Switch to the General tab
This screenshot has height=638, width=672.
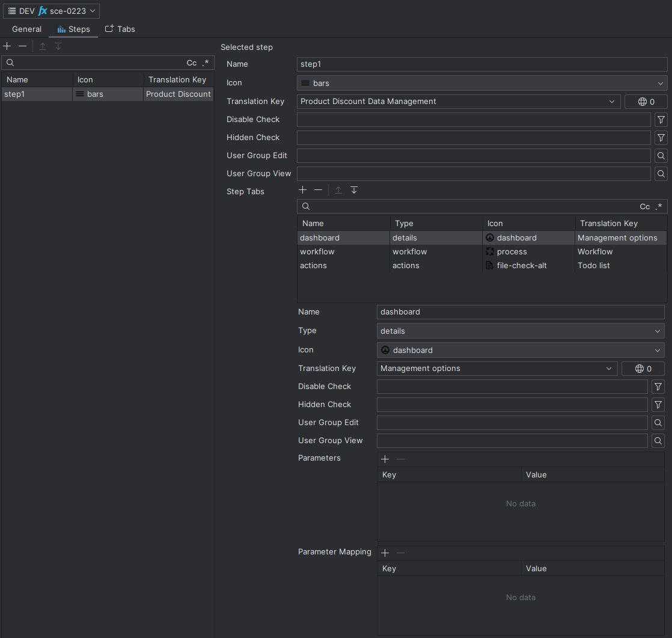tap(26, 29)
